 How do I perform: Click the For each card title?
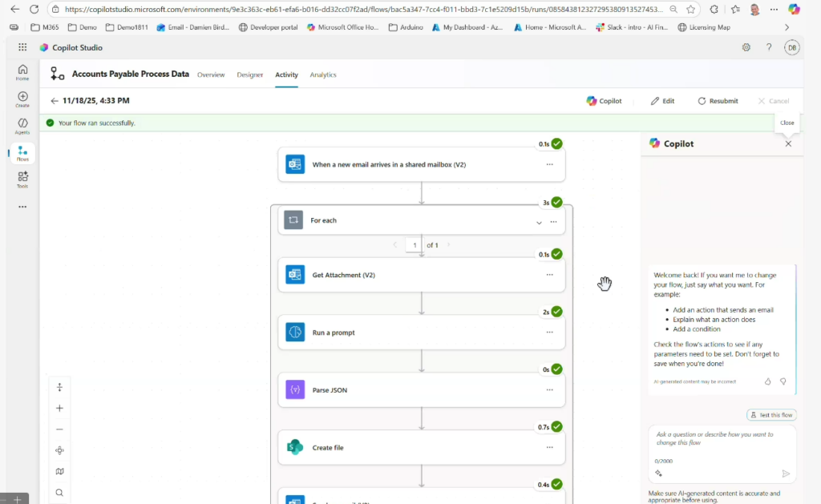(x=324, y=220)
